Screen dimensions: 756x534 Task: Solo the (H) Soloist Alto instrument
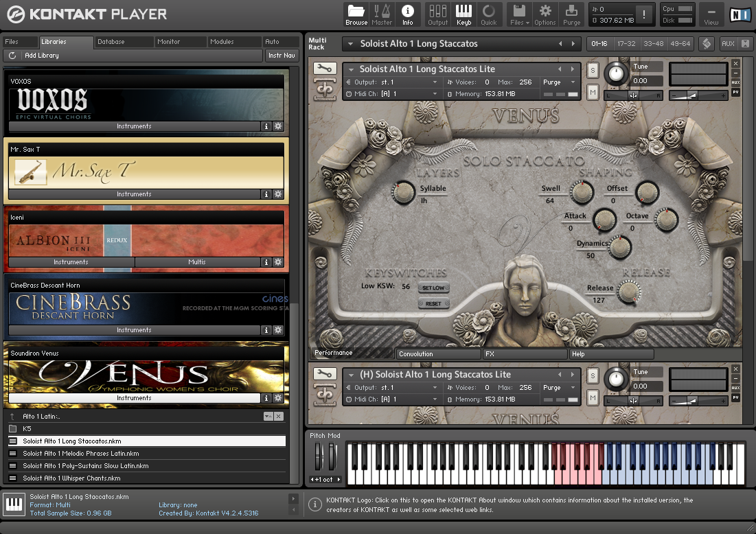click(593, 376)
